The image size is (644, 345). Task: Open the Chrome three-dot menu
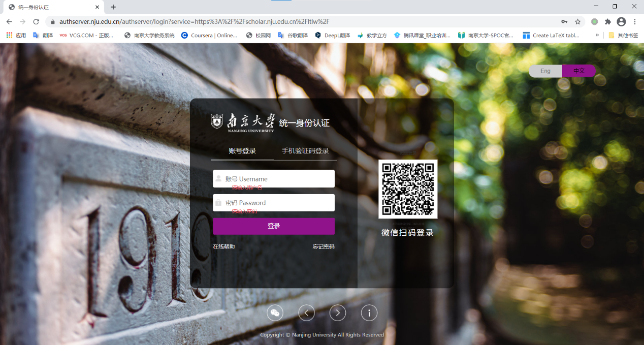point(635,22)
